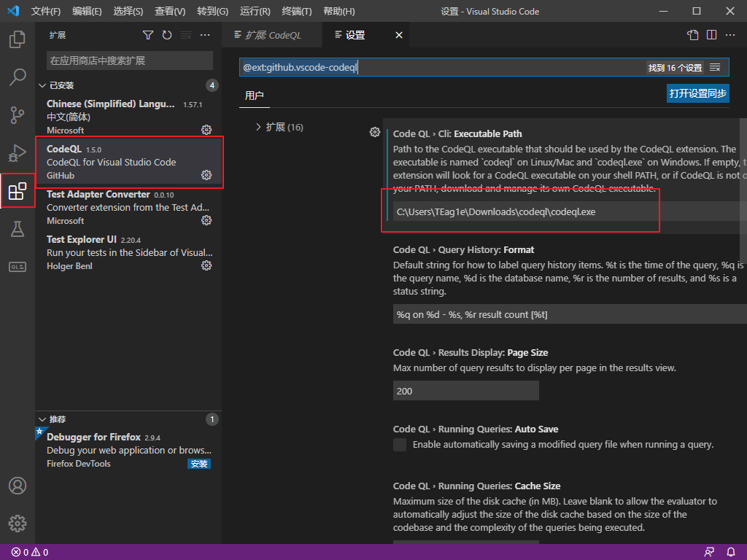The height and width of the screenshot is (560, 747).
Task: Refresh the extensions list
Action: tap(167, 35)
